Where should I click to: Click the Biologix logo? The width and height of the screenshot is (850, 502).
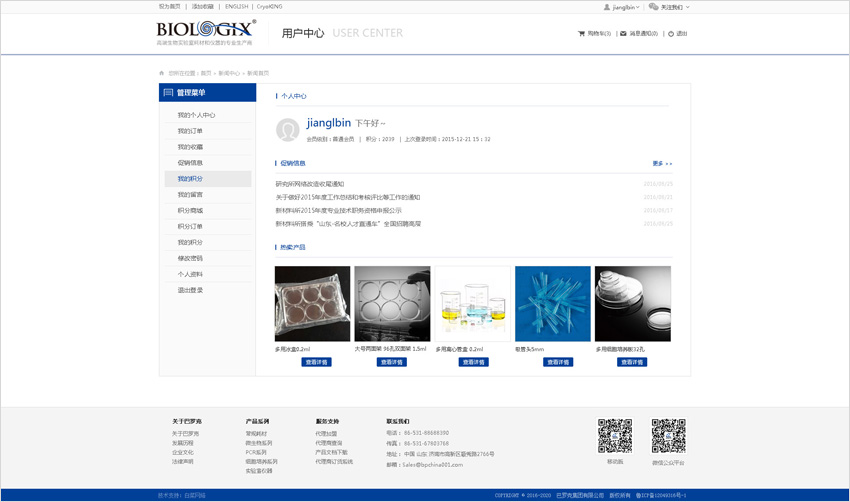[206, 32]
